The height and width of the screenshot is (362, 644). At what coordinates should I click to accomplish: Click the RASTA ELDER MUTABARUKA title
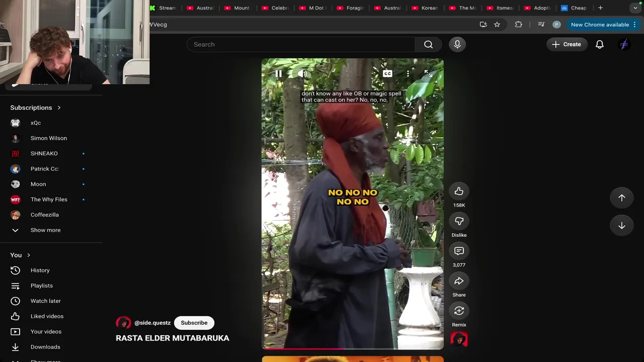(x=173, y=338)
